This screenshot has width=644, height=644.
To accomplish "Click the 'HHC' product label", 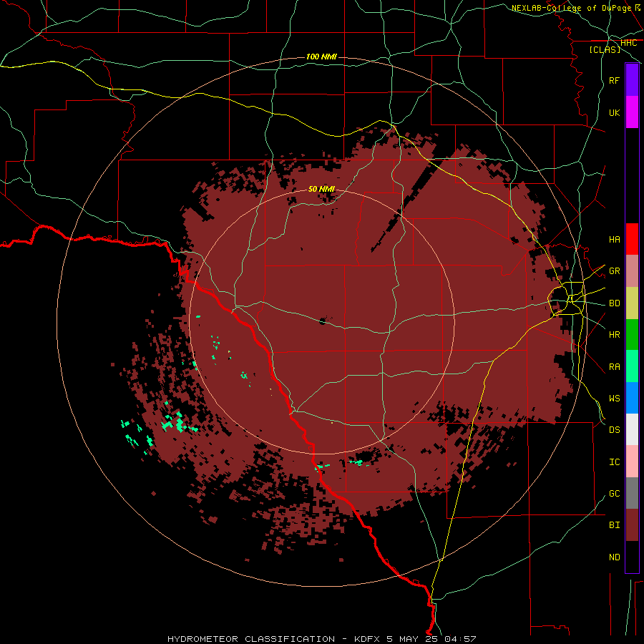I will point(628,42).
